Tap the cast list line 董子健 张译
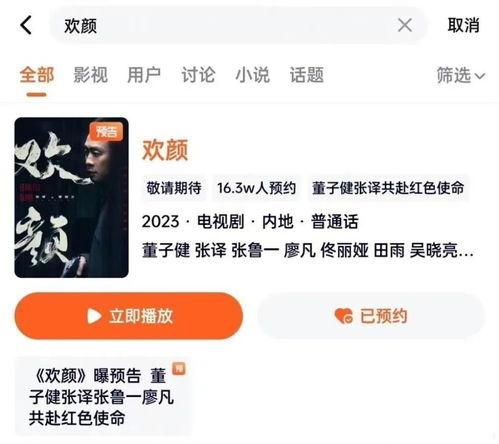499x444 pixels. pos(307,250)
